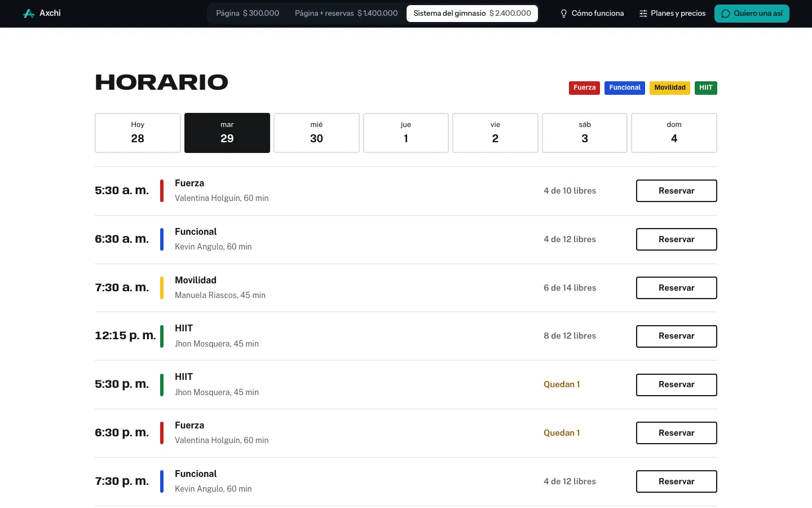Reserve the 12:15 p. m. HIIT class
The width and height of the screenshot is (812, 508).
click(677, 336)
